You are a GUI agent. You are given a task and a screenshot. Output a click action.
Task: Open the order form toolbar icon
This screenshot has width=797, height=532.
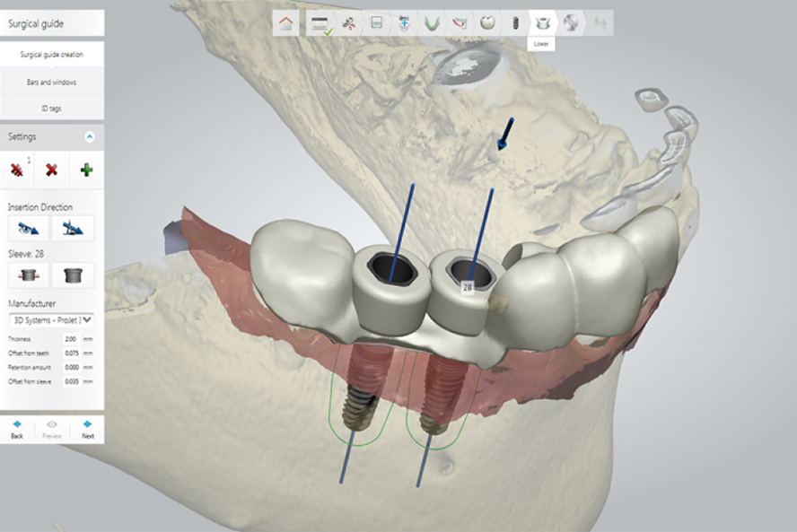click(319, 22)
